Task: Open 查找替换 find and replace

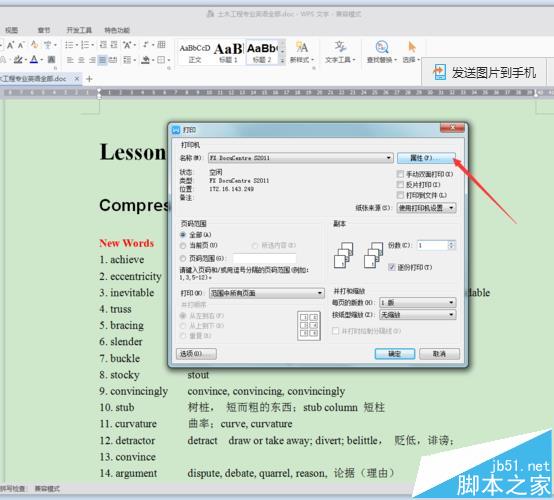Action: click(382, 51)
